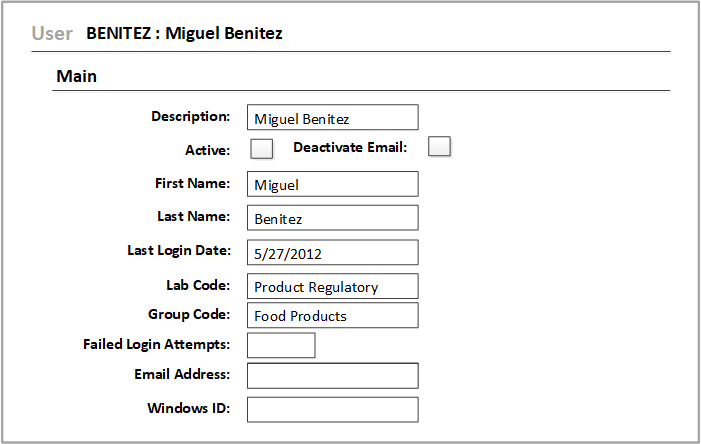
Task: Click the Deactivate Email label text
Action: [350, 148]
